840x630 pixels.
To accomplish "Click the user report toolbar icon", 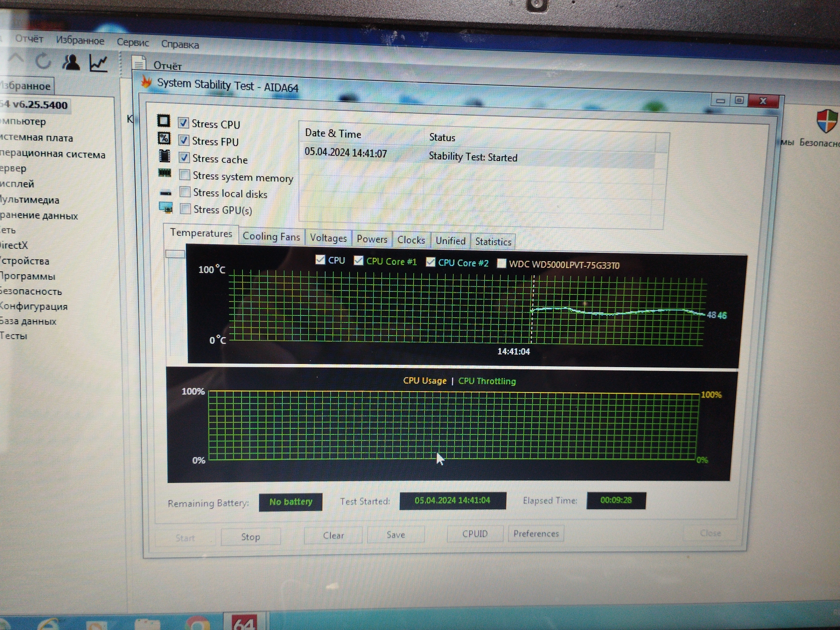I will tap(71, 63).
